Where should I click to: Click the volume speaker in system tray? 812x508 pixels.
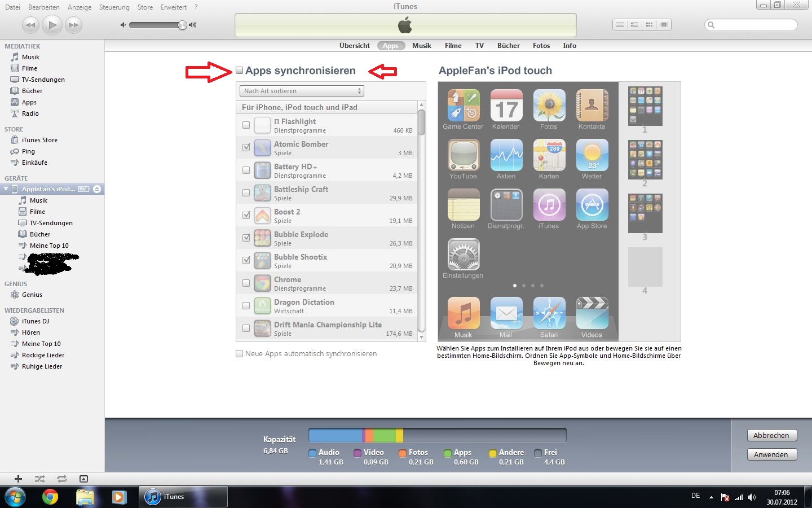coord(752,497)
